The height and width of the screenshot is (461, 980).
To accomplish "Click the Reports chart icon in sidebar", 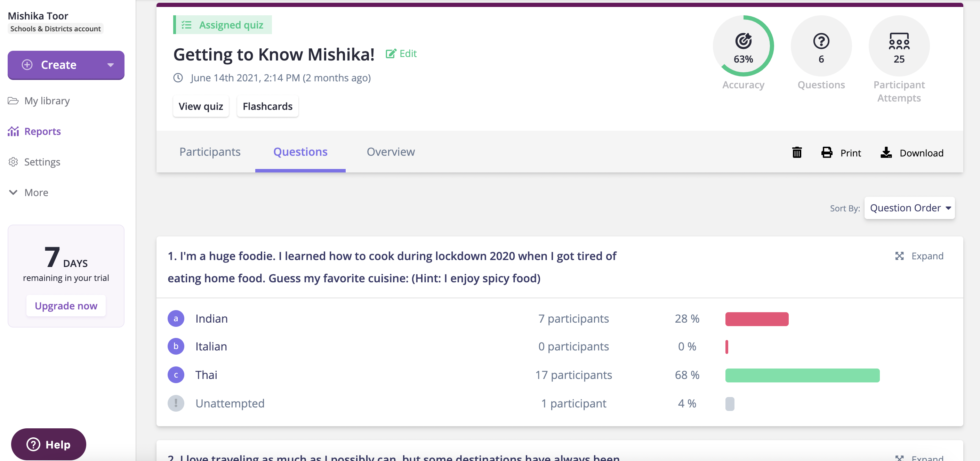I will point(13,131).
